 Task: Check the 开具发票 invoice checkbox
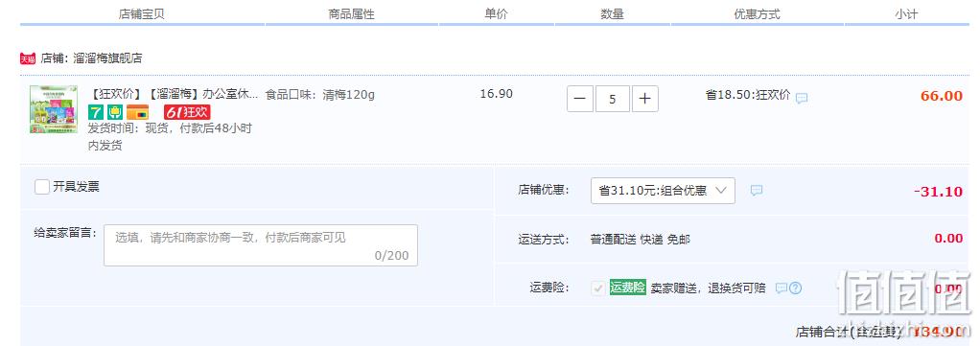tap(42, 186)
